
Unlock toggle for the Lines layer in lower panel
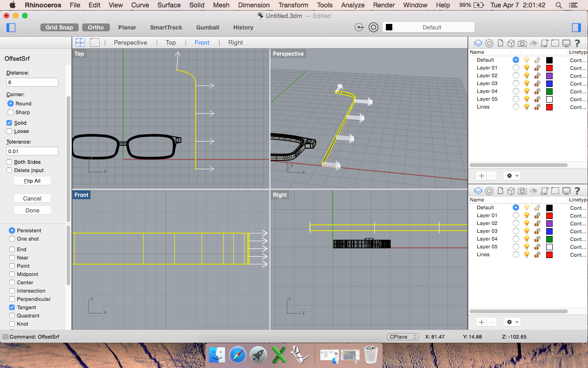(537, 254)
